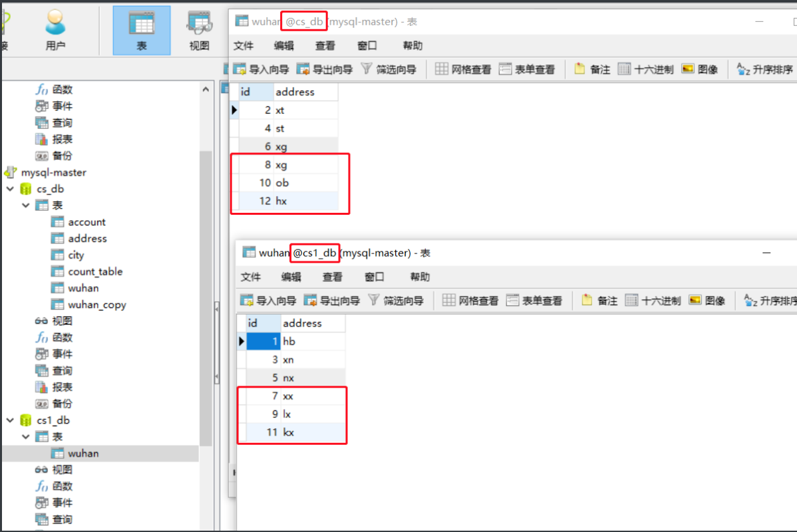
Task: Open 文件 menu in cs_db wuhan window
Action: (243, 46)
